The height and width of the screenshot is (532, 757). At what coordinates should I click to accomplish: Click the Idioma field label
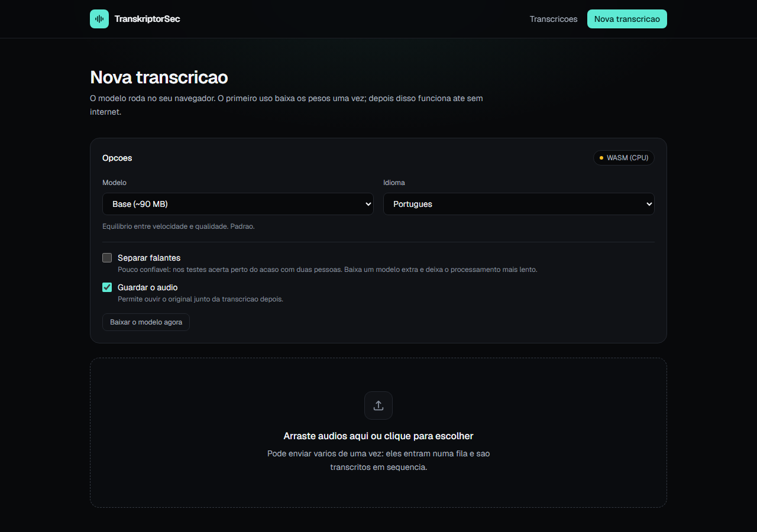[x=394, y=183]
